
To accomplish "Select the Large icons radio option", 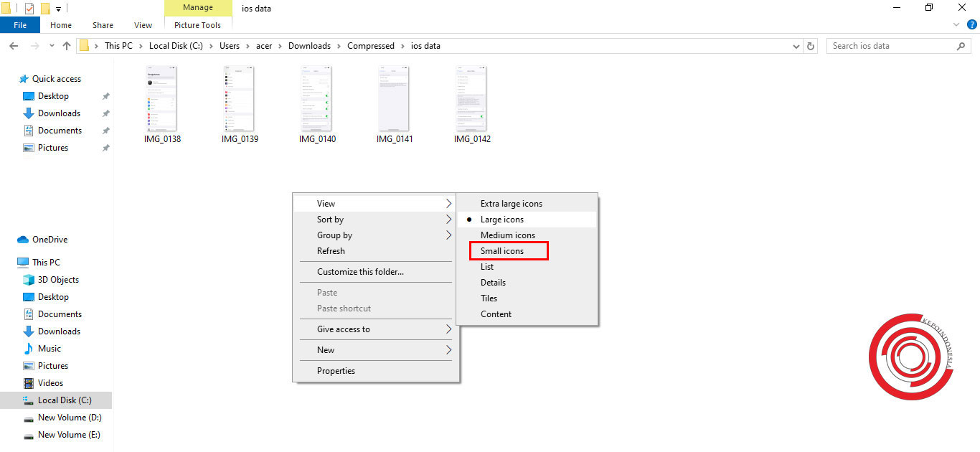I will (x=501, y=219).
